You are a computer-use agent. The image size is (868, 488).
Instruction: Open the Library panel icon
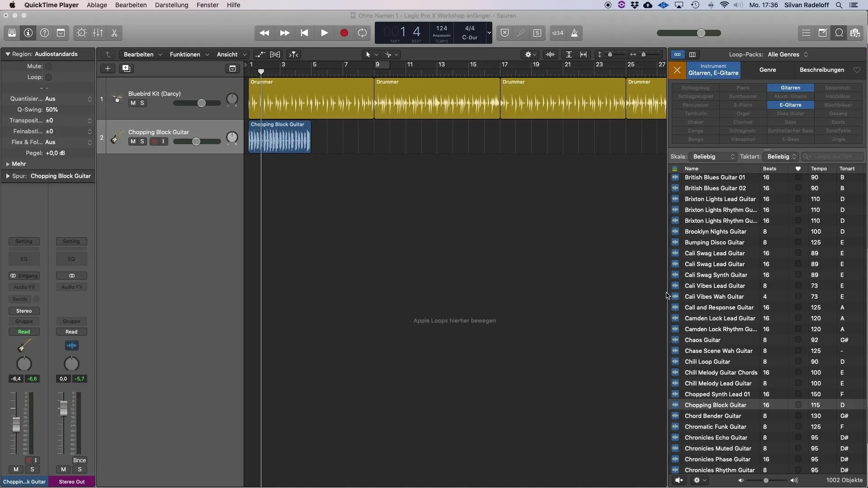click(x=12, y=33)
